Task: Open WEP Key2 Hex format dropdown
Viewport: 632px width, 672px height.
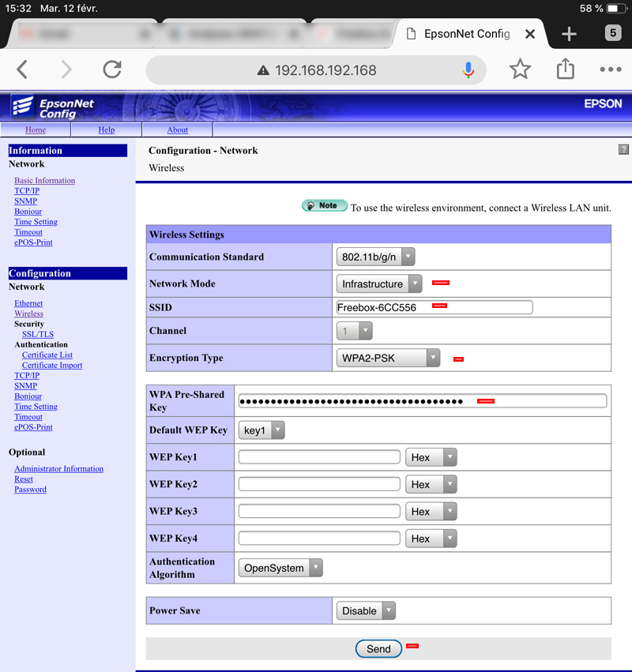Action: (x=431, y=484)
